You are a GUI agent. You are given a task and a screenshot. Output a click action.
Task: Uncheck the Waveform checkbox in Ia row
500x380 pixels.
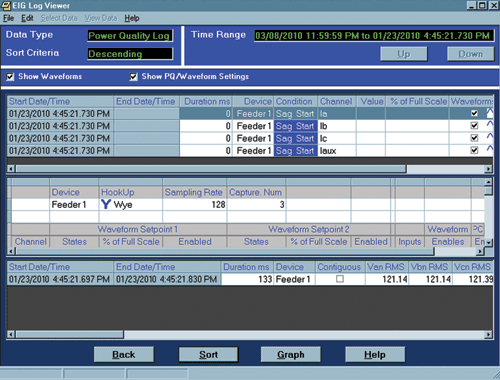tap(474, 113)
